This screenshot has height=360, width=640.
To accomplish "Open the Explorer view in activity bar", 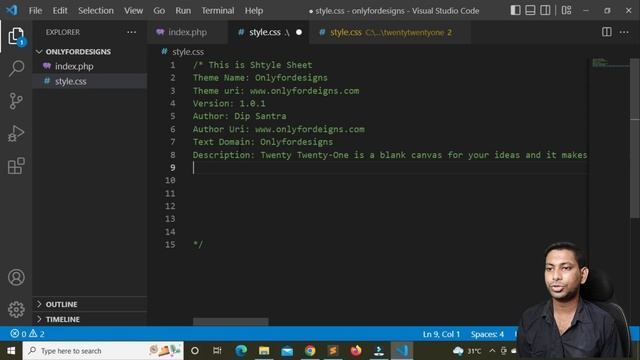I will point(16,36).
